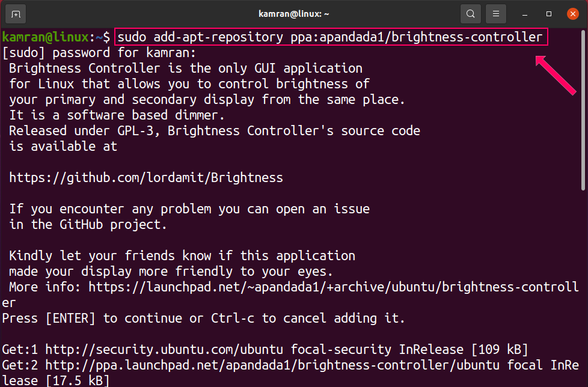The width and height of the screenshot is (588, 387).
Task: Close the terminal window
Action: coord(572,13)
